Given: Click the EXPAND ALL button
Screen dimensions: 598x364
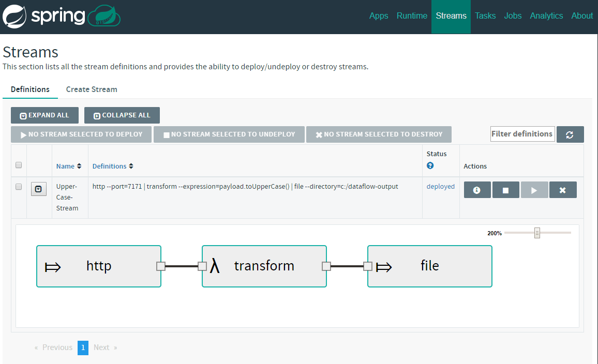Looking at the screenshot, I should click(x=44, y=115).
